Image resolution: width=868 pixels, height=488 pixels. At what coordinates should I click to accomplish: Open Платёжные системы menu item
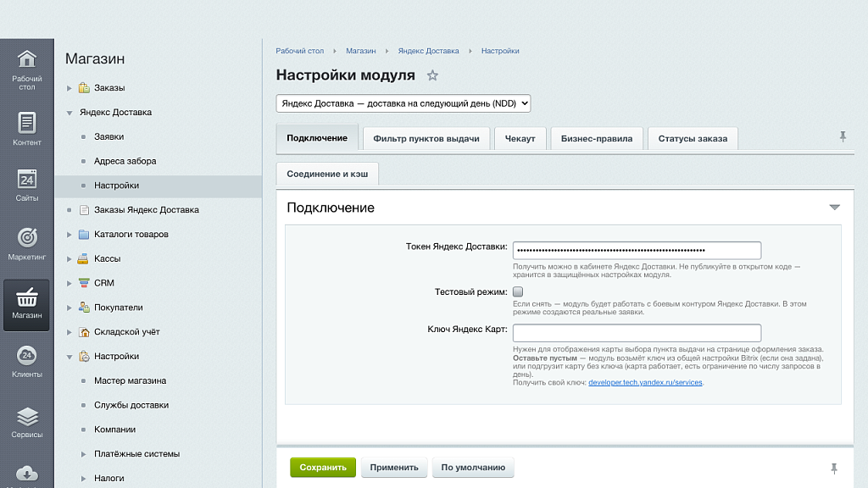tap(136, 454)
